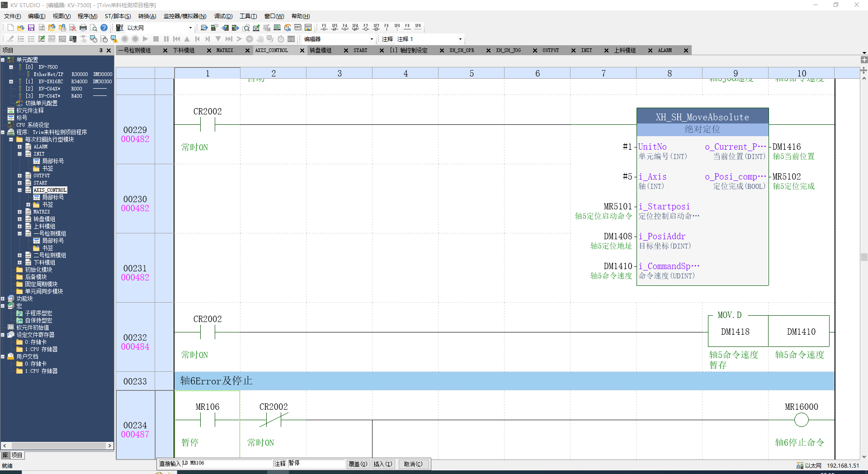
Task: Click the 取消(C) cancel button
Action: [413, 464]
